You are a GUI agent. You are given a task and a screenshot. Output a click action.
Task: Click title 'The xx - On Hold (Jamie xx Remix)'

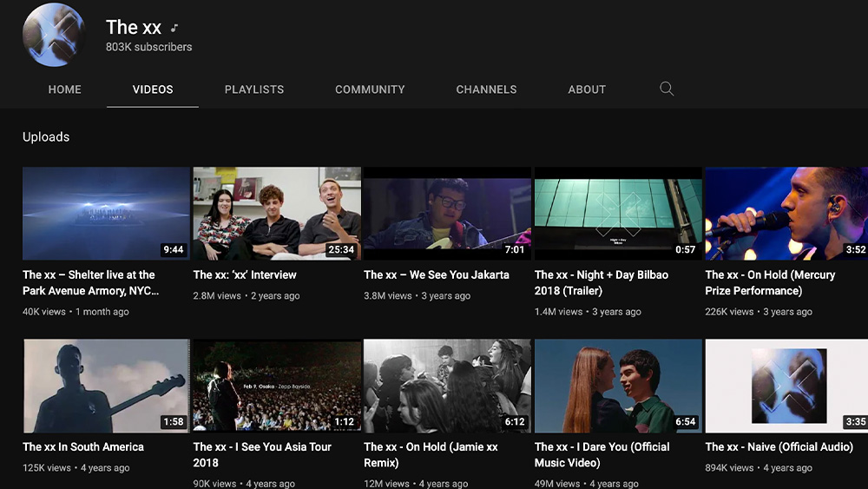coord(431,454)
